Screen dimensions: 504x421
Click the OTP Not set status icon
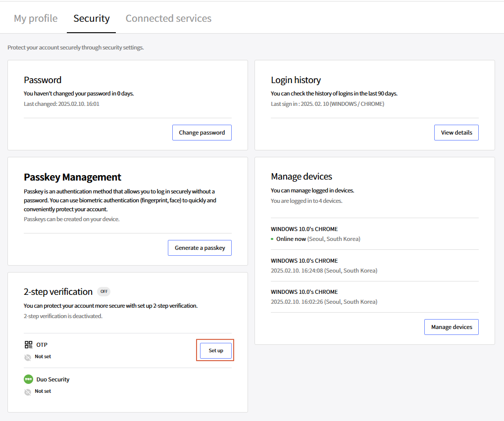click(28, 357)
